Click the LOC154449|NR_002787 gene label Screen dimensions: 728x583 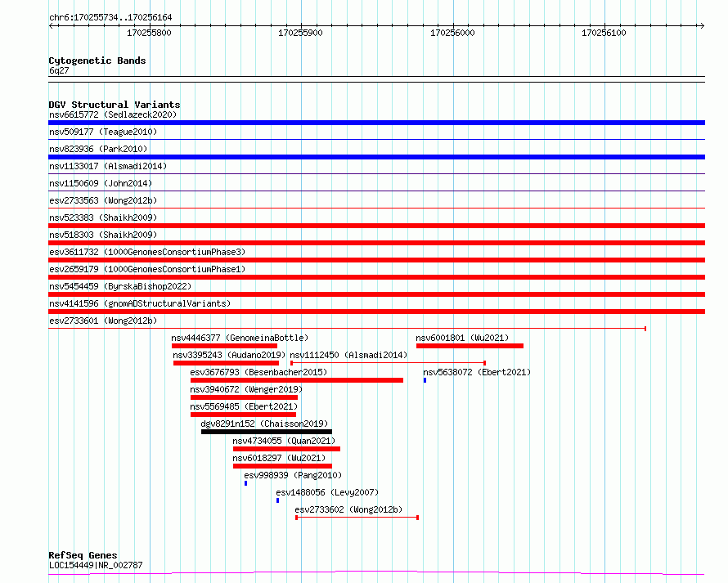pyautogui.click(x=96, y=565)
